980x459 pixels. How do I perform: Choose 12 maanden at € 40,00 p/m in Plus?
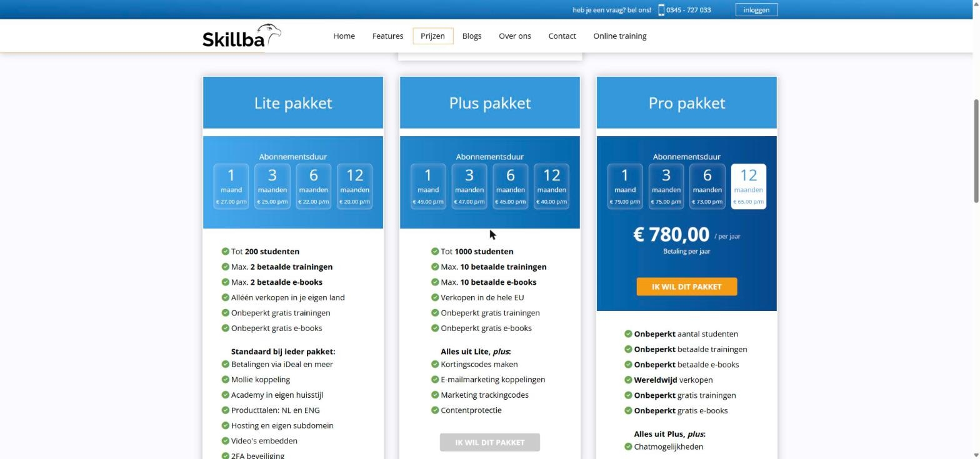tap(552, 187)
